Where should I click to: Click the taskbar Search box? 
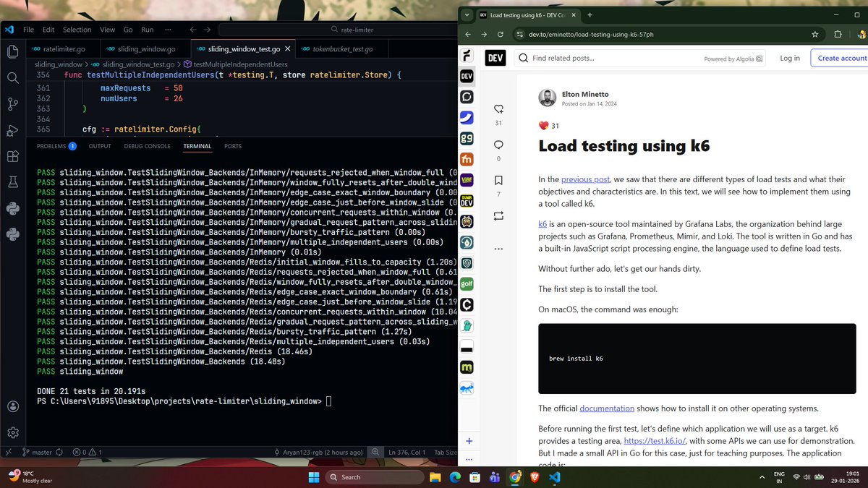pyautogui.click(x=373, y=477)
